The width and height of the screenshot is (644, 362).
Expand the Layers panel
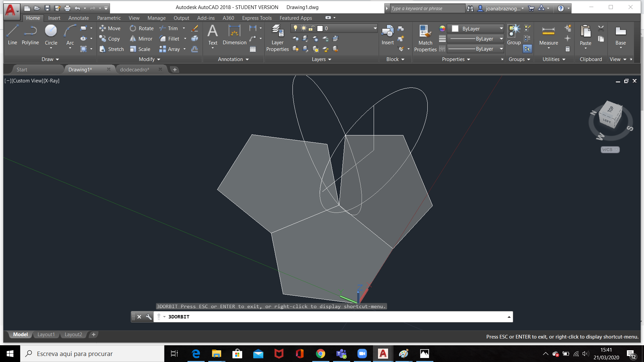322,59
